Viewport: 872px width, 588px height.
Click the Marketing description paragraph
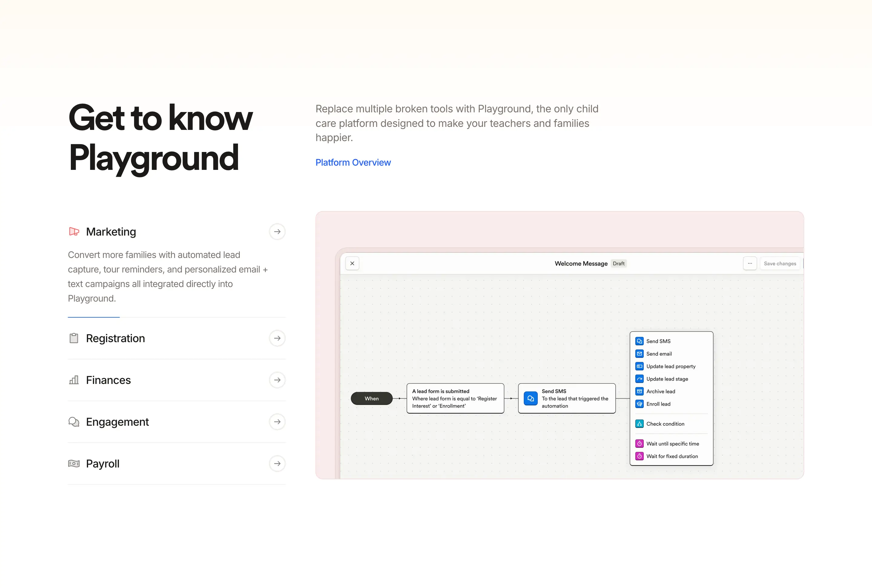pyautogui.click(x=168, y=276)
